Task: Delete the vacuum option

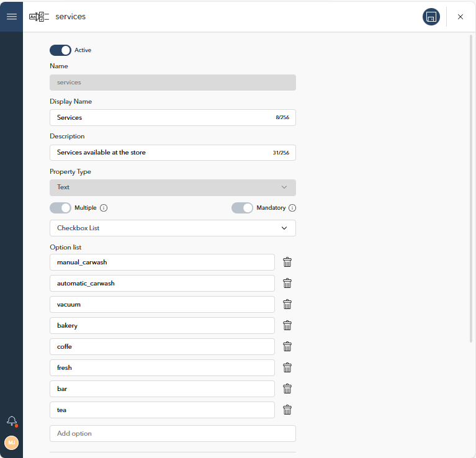Action: [287, 305]
